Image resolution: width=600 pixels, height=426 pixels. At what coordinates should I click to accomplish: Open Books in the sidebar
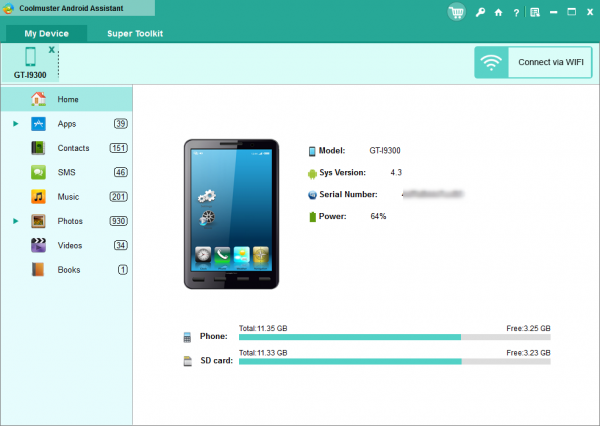(68, 270)
